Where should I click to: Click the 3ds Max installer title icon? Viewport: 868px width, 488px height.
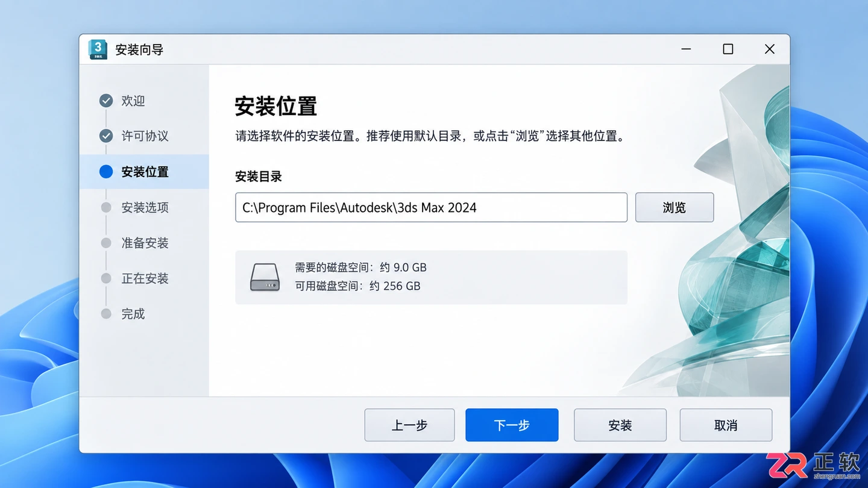98,49
